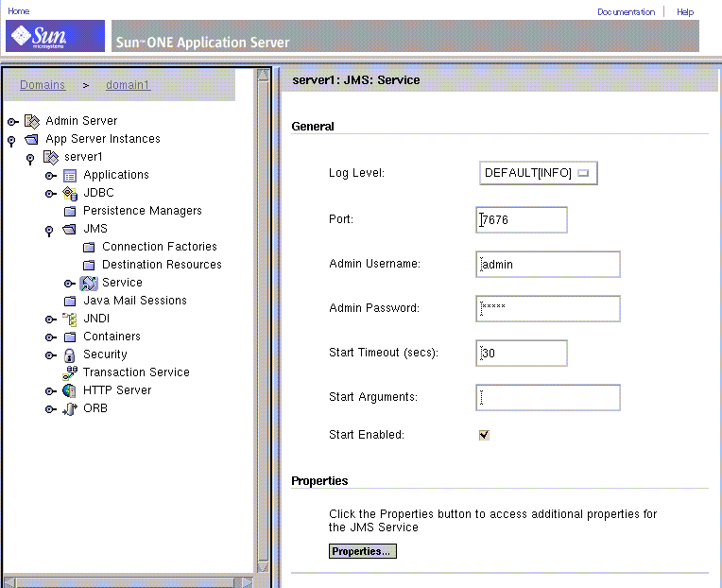Viewport: 722px width, 588px height.
Task: Collapse the JMS node
Action: [49, 231]
